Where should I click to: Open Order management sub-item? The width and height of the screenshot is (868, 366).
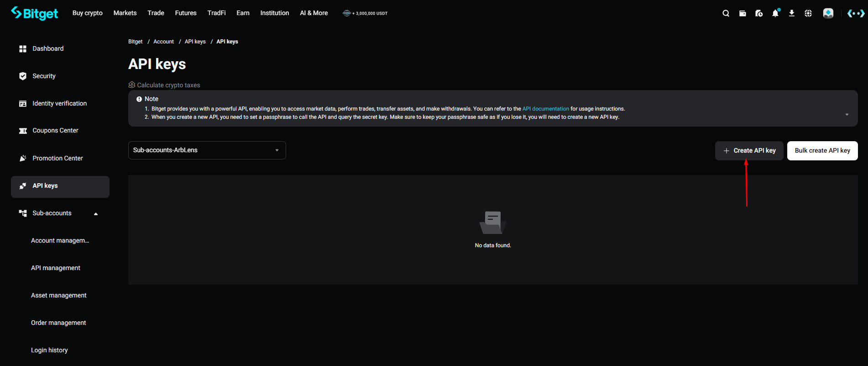click(58, 323)
